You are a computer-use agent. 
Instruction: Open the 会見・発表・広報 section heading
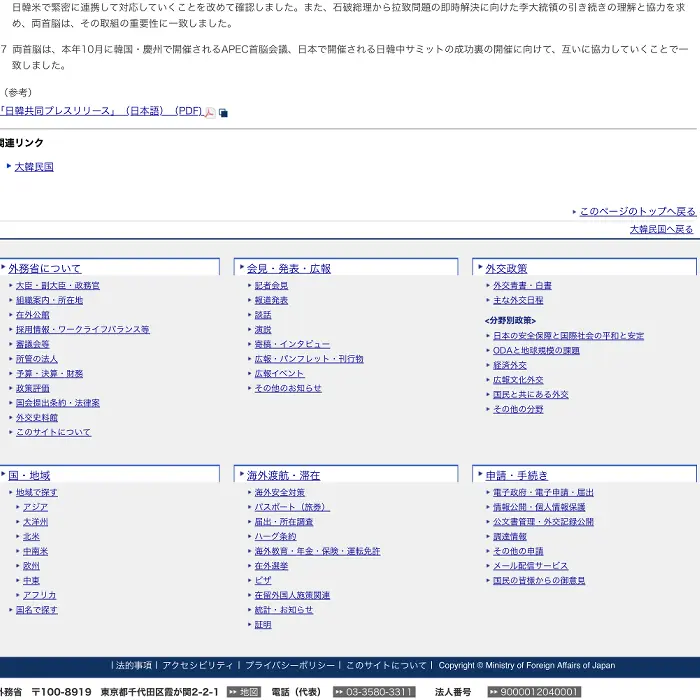click(288, 268)
